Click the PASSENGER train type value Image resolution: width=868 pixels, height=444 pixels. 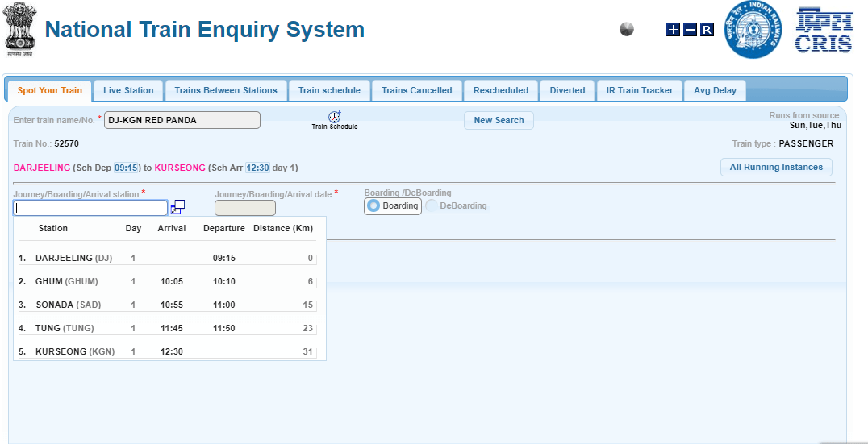click(x=806, y=143)
